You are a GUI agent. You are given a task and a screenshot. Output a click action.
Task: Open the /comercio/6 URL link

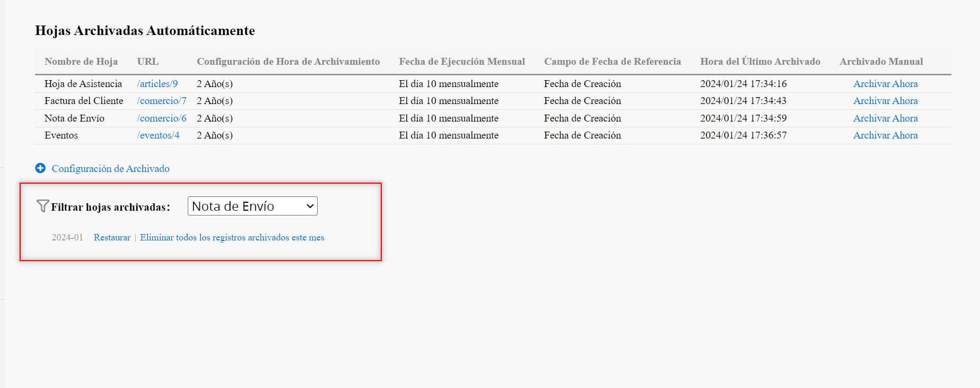[162, 118]
